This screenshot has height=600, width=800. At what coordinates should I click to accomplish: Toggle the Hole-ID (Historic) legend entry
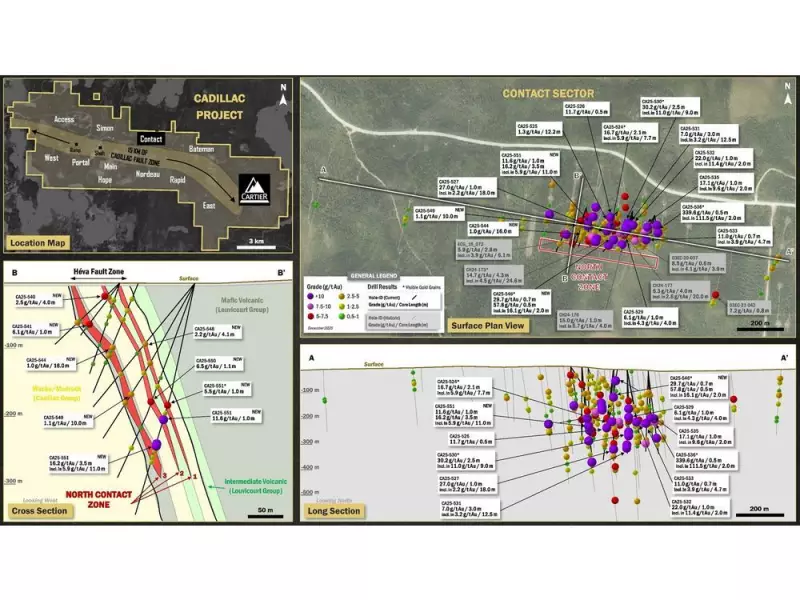pos(384,318)
